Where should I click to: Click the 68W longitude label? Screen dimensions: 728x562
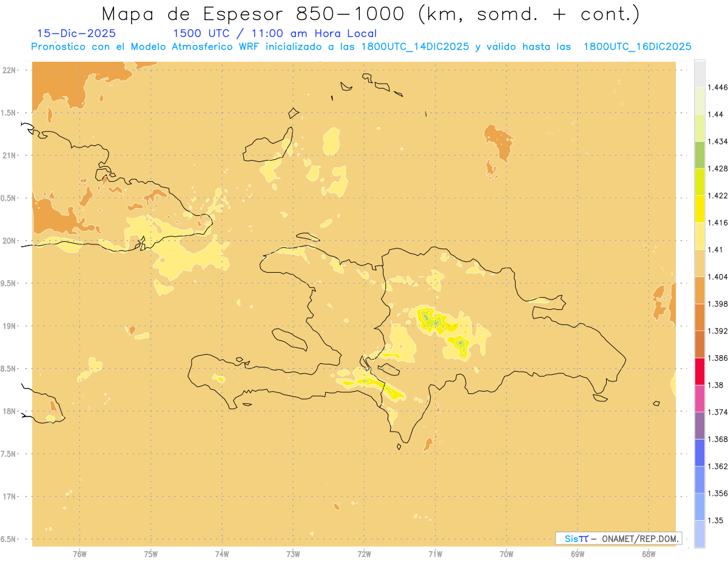(x=649, y=554)
